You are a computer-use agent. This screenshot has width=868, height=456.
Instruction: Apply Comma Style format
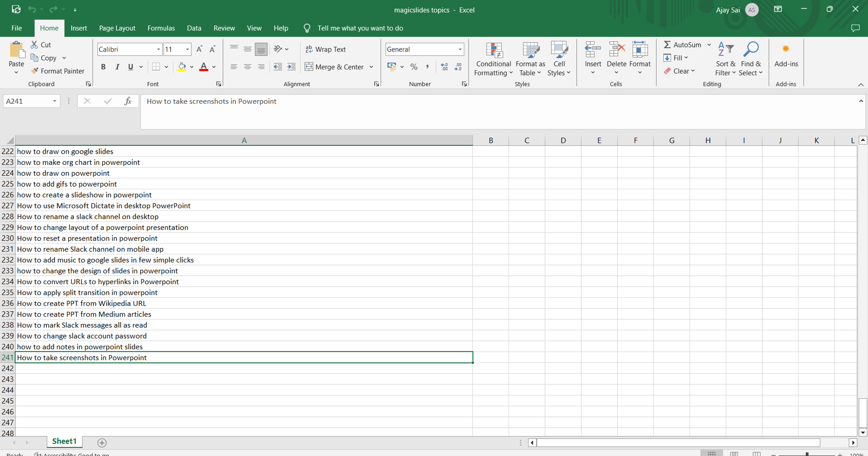[427, 67]
